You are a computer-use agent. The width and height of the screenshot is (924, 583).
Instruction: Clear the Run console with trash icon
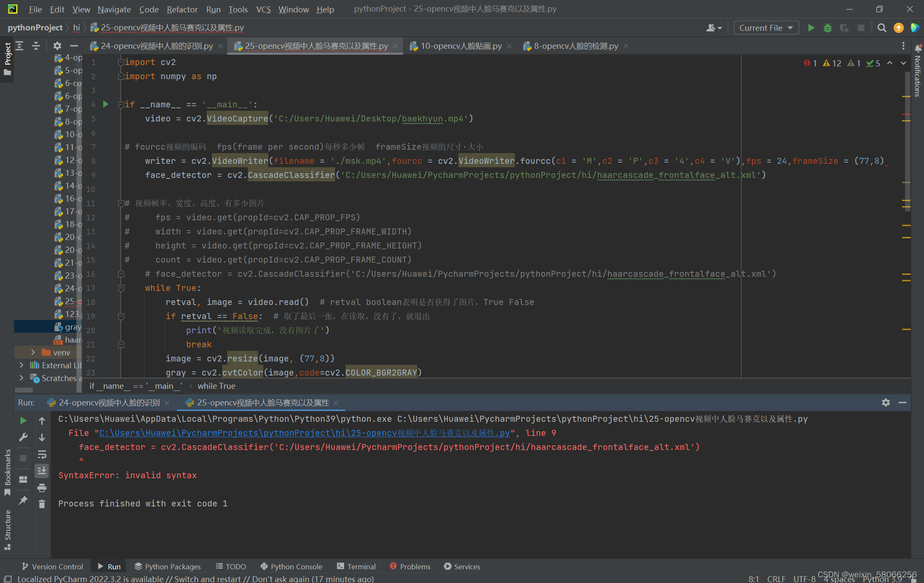click(42, 504)
